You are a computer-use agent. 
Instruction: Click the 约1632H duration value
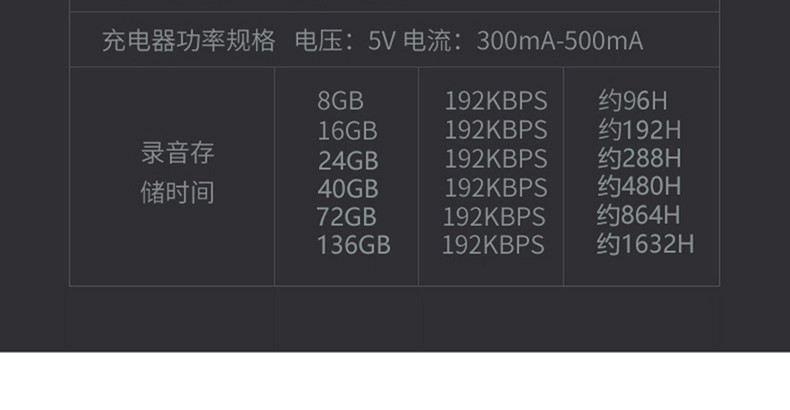645,244
